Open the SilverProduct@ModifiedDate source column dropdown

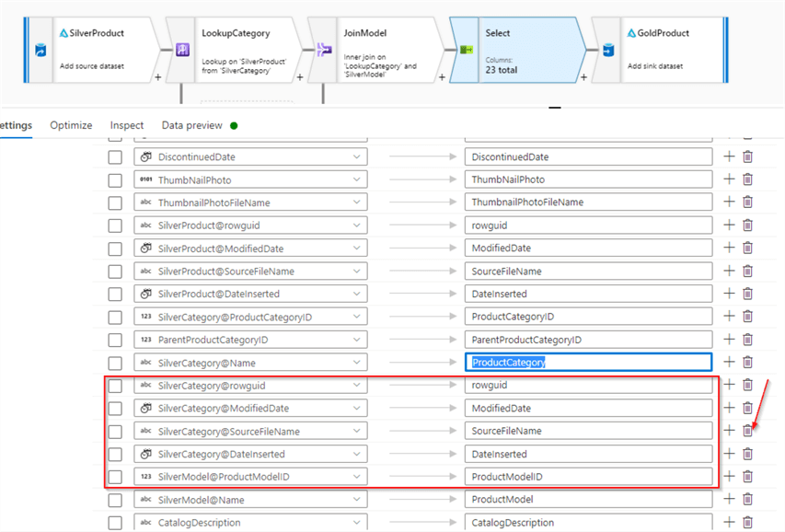[x=357, y=248]
